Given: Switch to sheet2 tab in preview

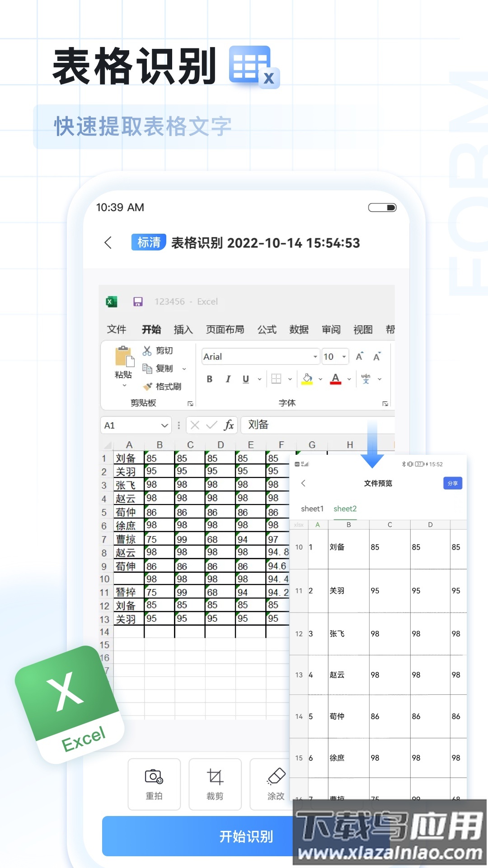Looking at the screenshot, I should pyautogui.click(x=345, y=509).
